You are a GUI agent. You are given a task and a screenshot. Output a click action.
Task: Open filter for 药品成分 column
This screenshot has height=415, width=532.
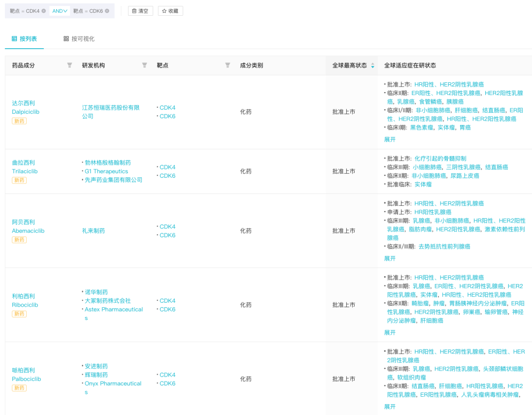click(x=69, y=65)
